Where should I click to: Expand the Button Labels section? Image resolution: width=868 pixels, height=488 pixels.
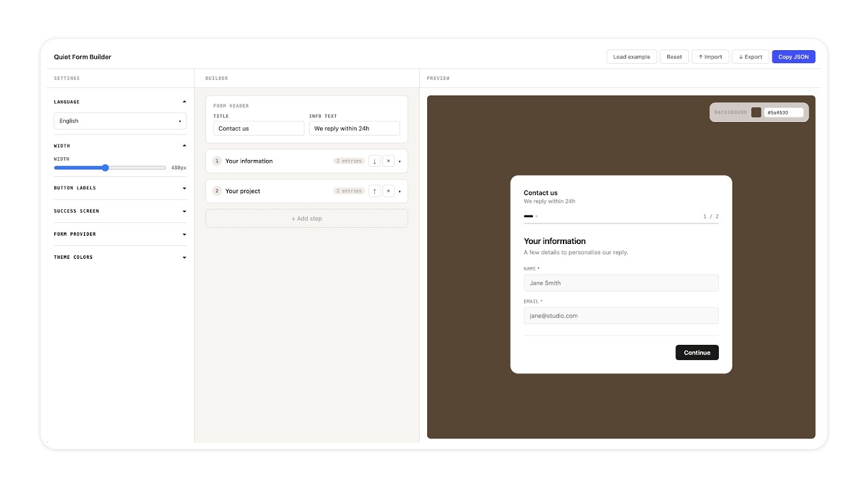click(x=120, y=188)
